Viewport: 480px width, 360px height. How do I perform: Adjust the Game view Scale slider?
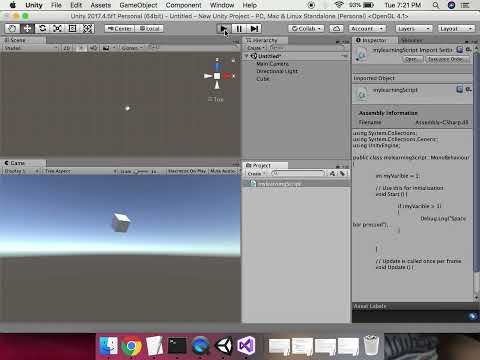pos(142,171)
